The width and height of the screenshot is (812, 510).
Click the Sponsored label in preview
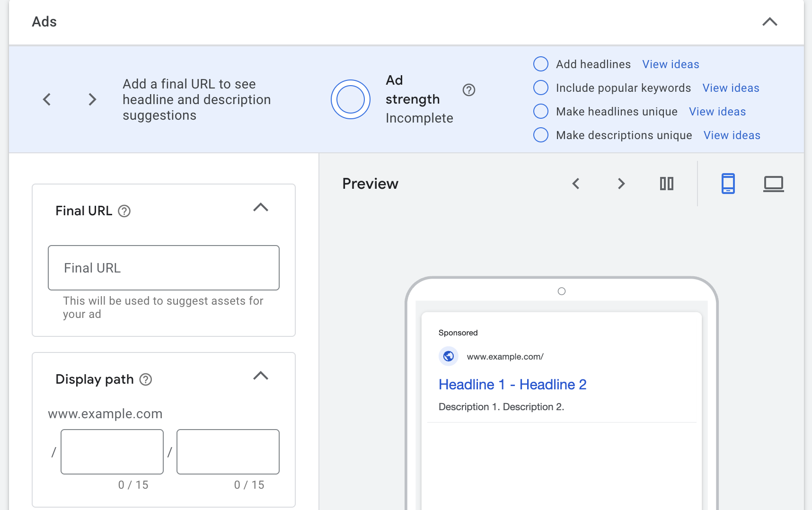point(458,333)
